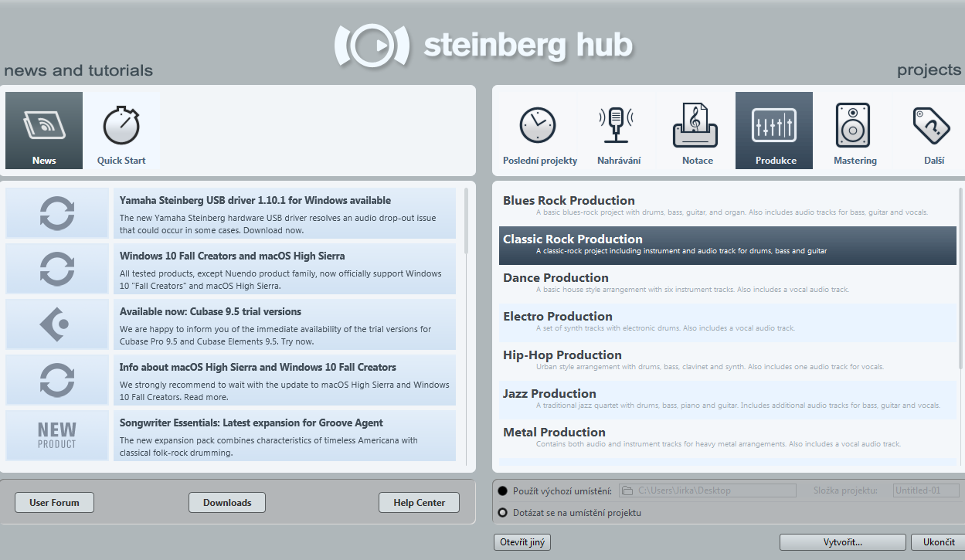The width and height of the screenshot is (965, 560).
Task: Click the news list scrollbar
Action: tap(466, 220)
